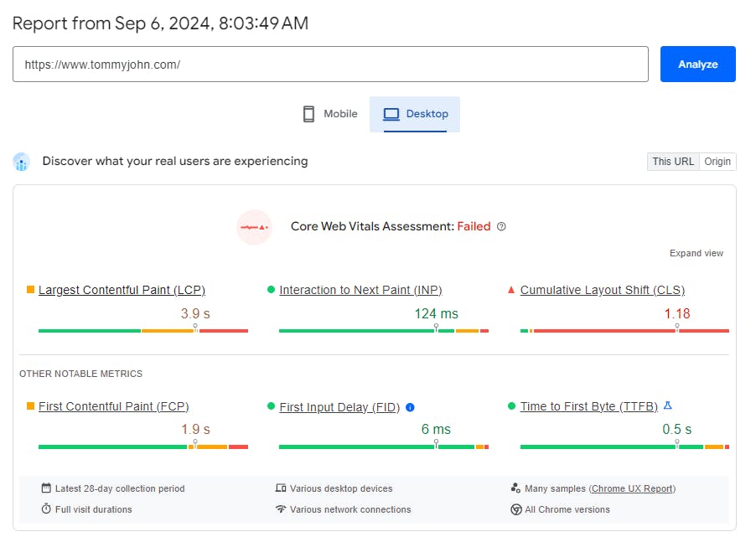Click the many samples icon
Screen dimensions: 756x537
click(515, 488)
